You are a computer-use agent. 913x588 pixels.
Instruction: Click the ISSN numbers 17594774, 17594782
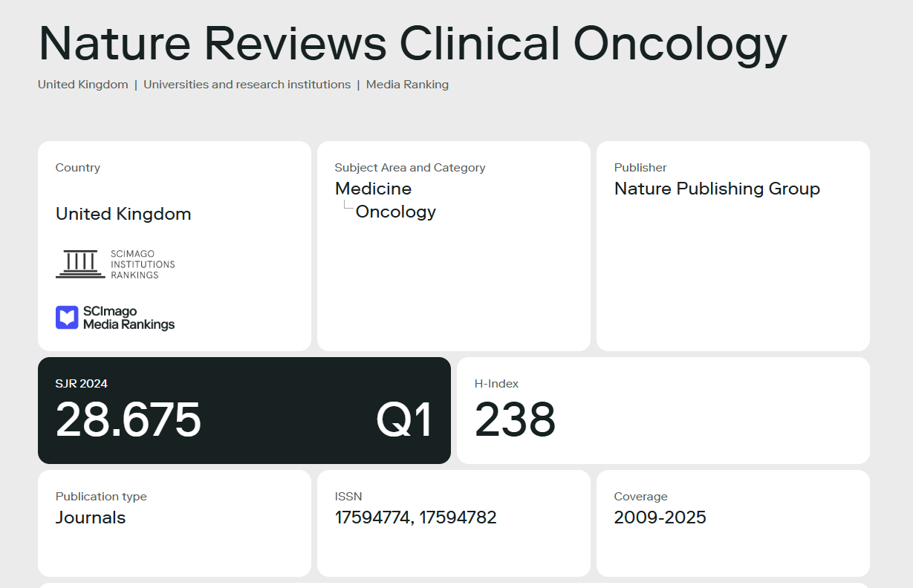pos(415,517)
